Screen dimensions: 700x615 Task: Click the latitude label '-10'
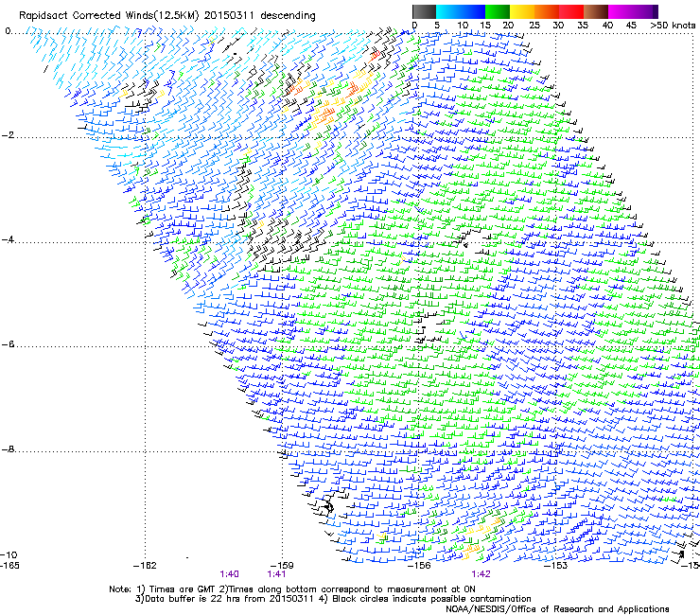pyautogui.click(x=9, y=555)
